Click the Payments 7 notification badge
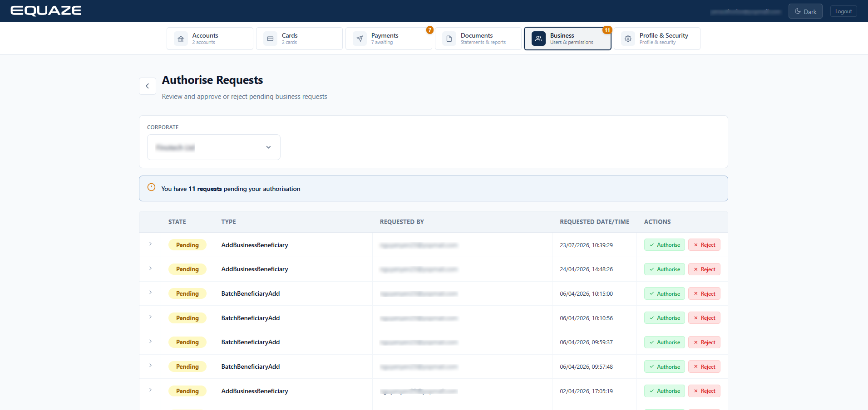The width and height of the screenshot is (868, 410). pyautogui.click(x=430, y=30)
